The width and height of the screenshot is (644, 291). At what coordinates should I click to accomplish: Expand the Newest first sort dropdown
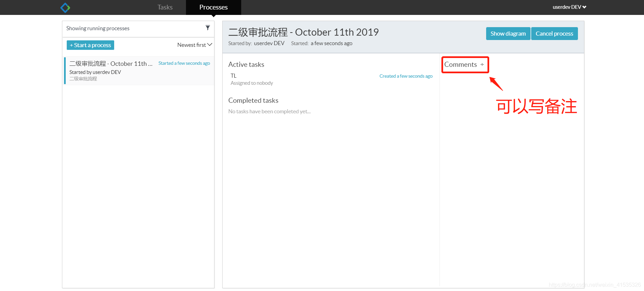pos(195,45)
